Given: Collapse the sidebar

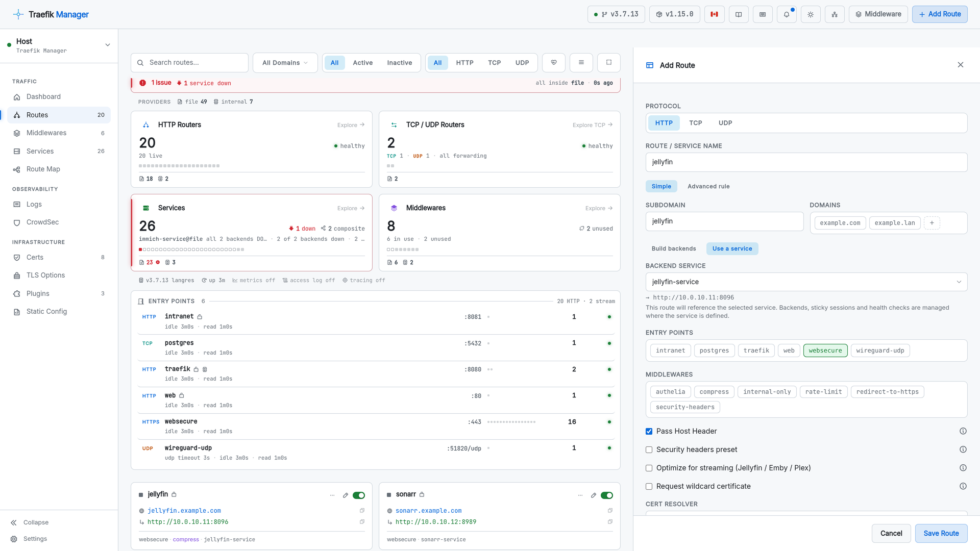Looking at the screenshot, I should click(x=30, y=522).
